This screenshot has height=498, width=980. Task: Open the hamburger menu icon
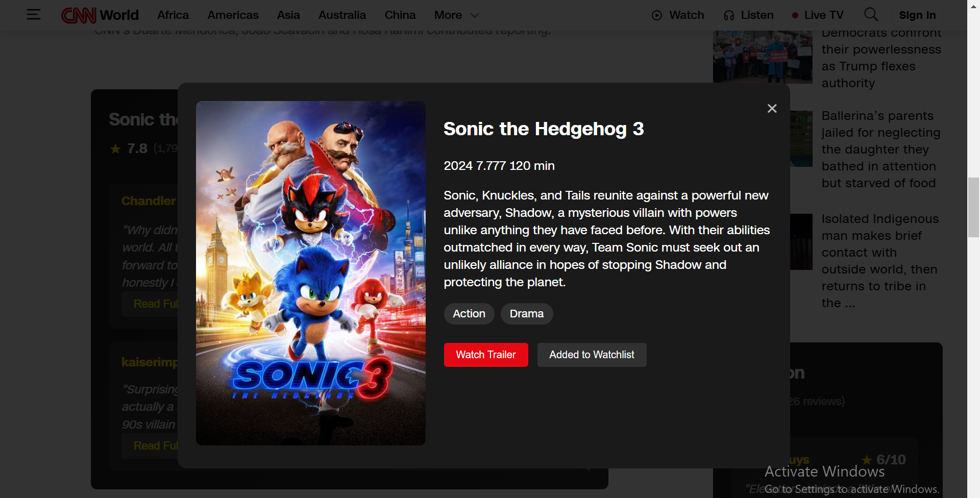(x=34, y=15)
